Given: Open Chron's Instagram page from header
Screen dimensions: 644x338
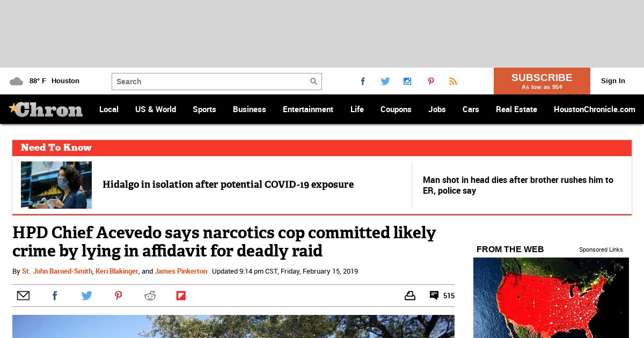Looking at the screenshot, I should pyautogui.click(x=407, y=82).
